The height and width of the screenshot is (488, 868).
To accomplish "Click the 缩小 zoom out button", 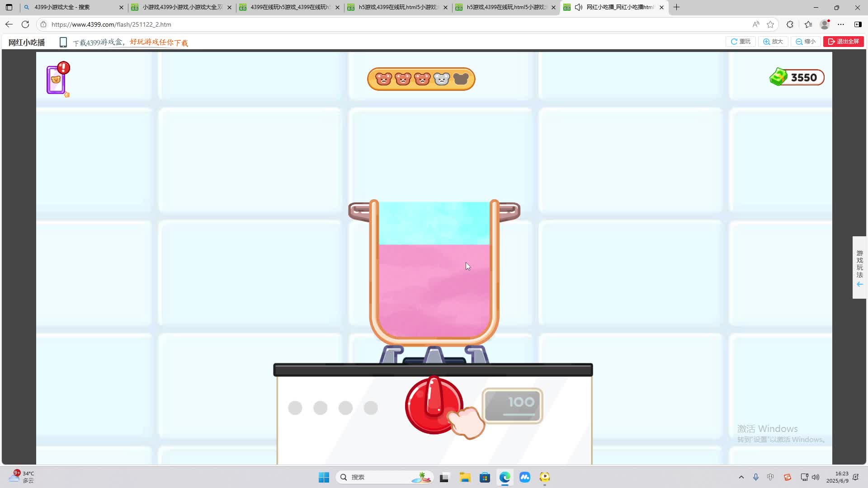I will pyautogui.click(x=806, y=42).
